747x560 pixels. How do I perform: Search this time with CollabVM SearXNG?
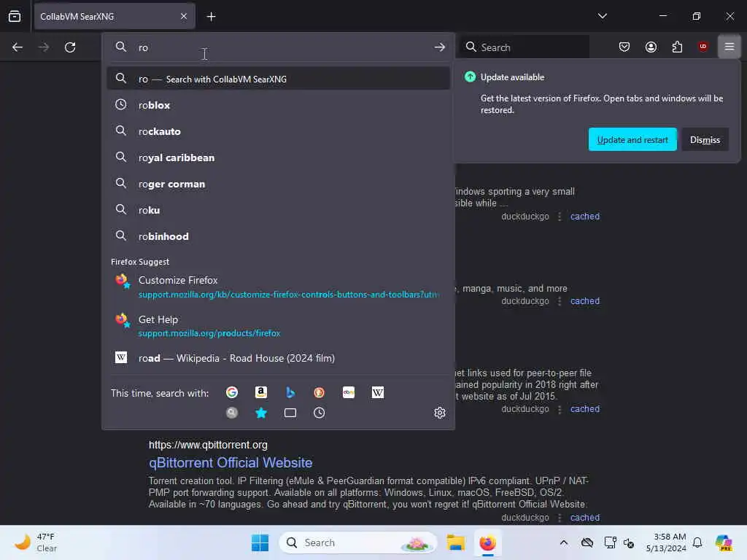coord(232,413)
